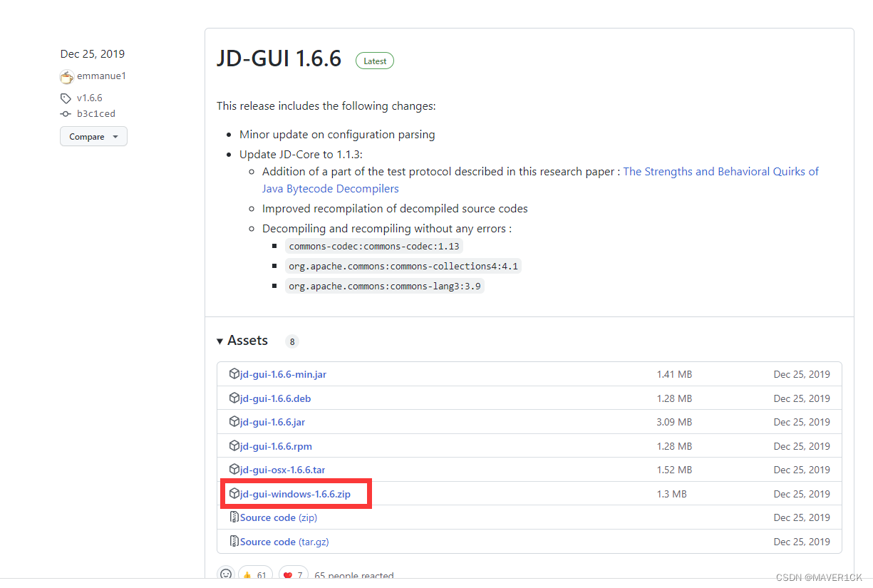
Task: Open the JD-GUI 1.6.6 release title
Action: [x=279, y=59]
